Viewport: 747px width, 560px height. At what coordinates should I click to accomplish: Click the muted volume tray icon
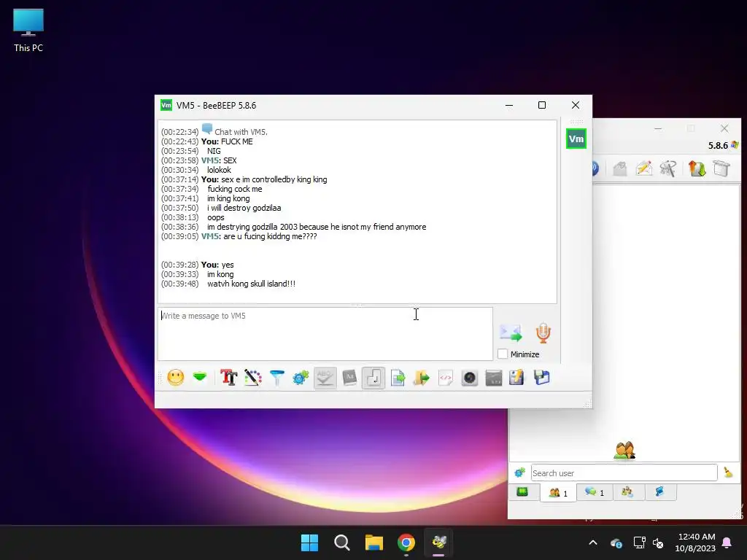(658, 542)
